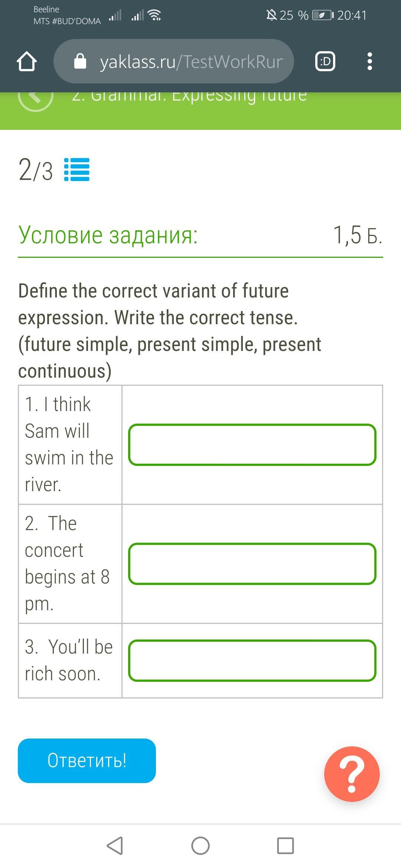This screenshot has height=868, width=401.
Task: Submit with the Ответить! button
Action: pyautogui.click(x=87, y=760)
